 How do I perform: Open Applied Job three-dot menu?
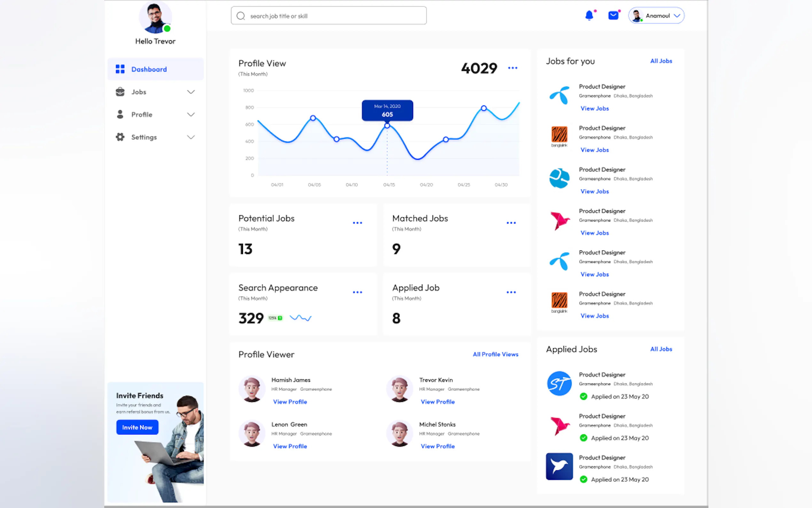pos(511,292)
